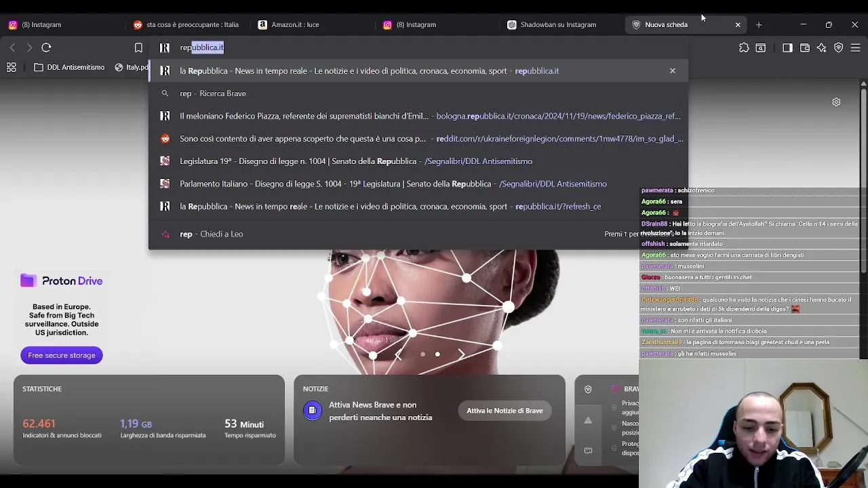This screenshot has width=868, height=488.
Task: Select 'la Repubblica - News in tempo reale' first suggestion
Action: point(418,70)
